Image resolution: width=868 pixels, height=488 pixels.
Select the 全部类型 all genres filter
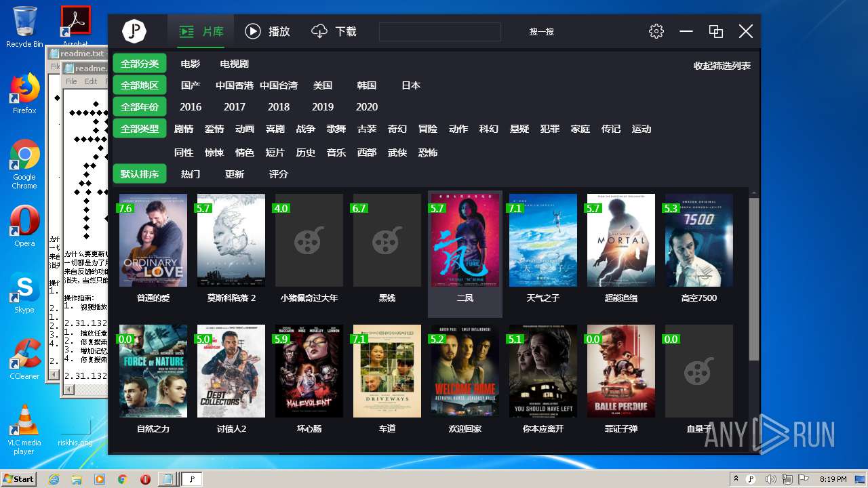click(140, 129)
